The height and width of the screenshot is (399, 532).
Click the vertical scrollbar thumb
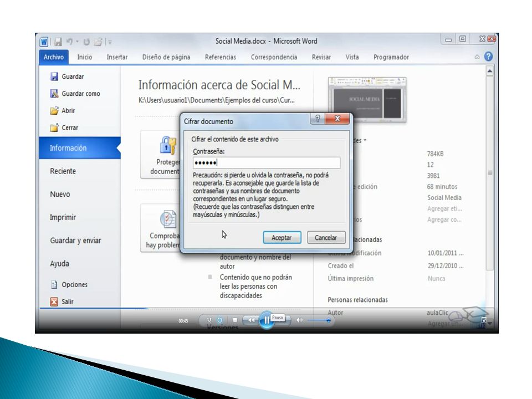pos(490,173)
